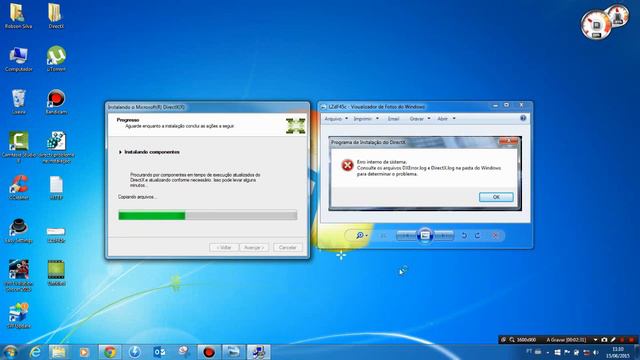Click the Bandicam overlay camera snapshot icon
The image size is (640, 360).
coord(604,340)
